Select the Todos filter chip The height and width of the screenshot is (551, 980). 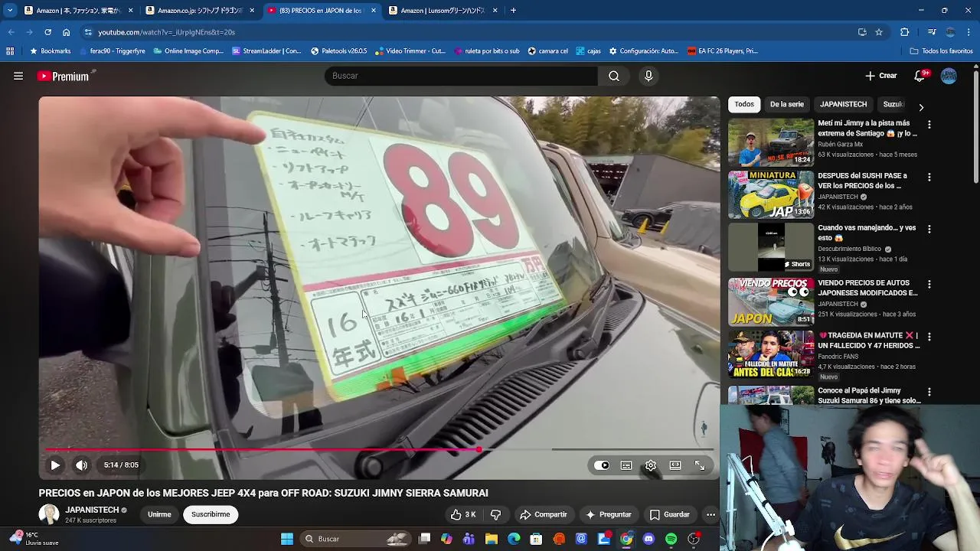(744, 104)
